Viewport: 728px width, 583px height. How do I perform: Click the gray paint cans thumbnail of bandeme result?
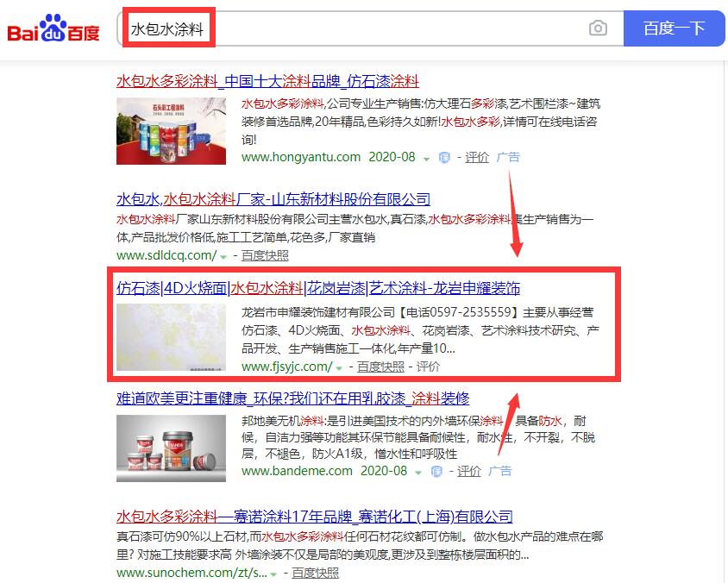pyautogui.click(x=171, y=448)
